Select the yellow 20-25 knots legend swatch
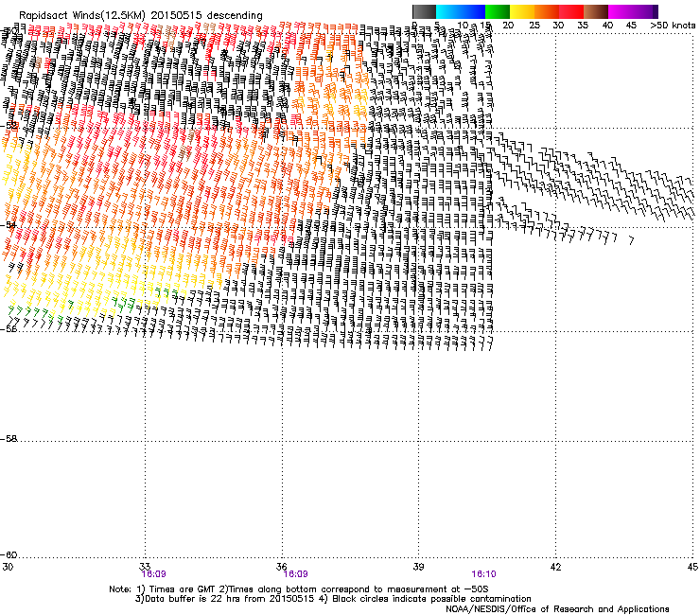 tap(522, 11)
